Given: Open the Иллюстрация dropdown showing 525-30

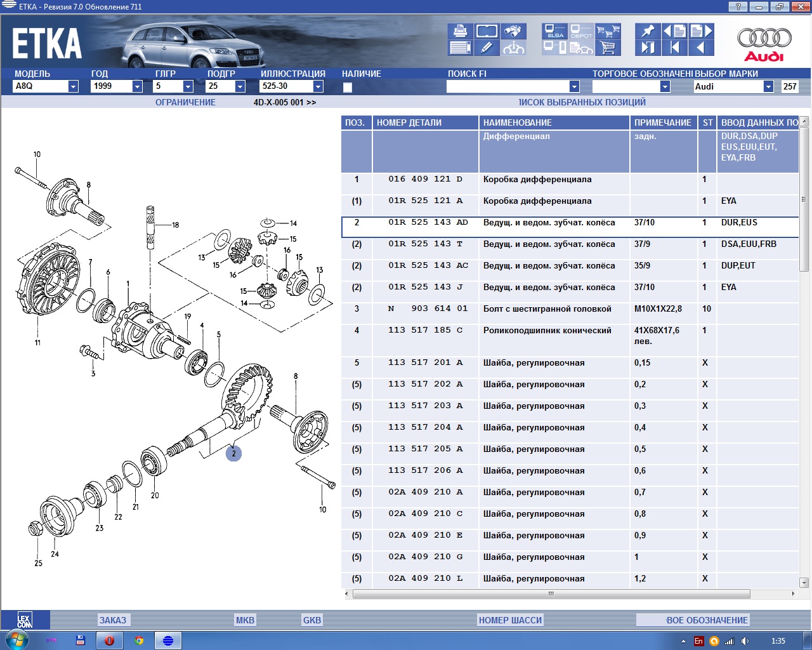Looking at the screenshot, I should tap(318, 86).
